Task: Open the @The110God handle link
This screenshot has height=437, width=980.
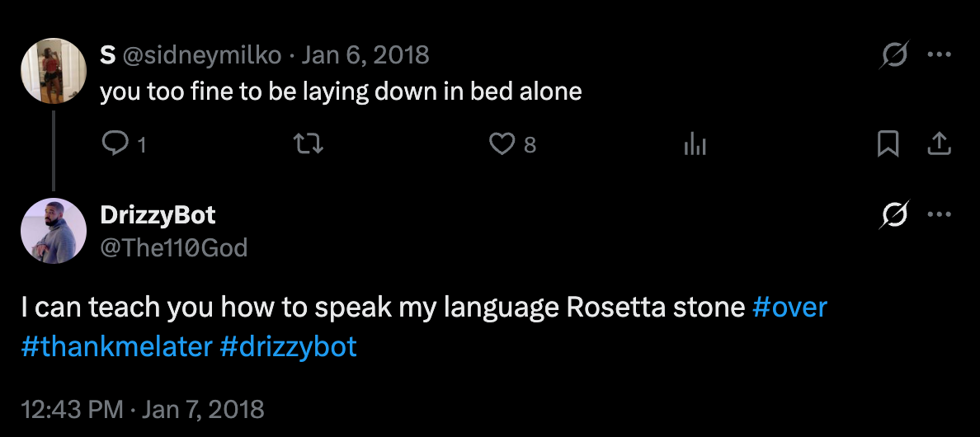Action: pyautogui.click(x=173, y=247)
